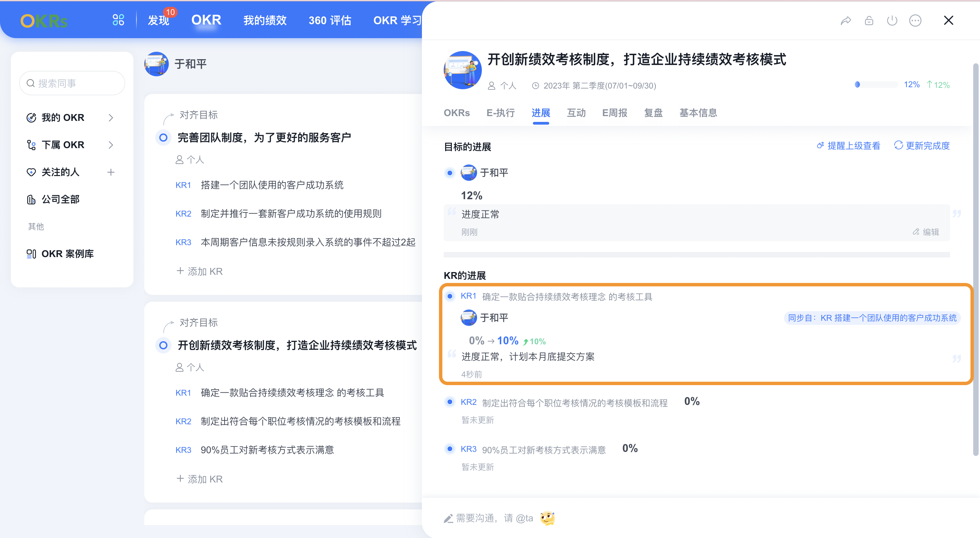Screen dimensions: 980x538
Task: Expand the 我的 OKR chevron
Action: click(111, 118)
